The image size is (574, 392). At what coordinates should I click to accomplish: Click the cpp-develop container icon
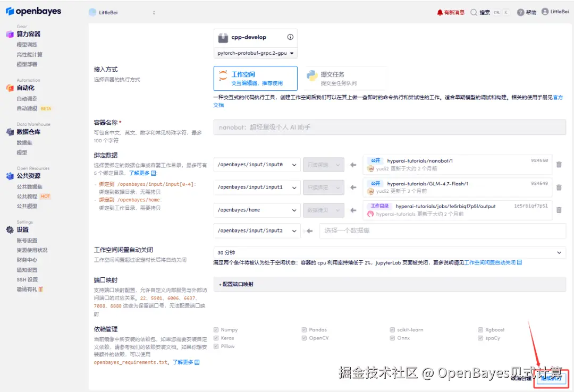[223, 38]
